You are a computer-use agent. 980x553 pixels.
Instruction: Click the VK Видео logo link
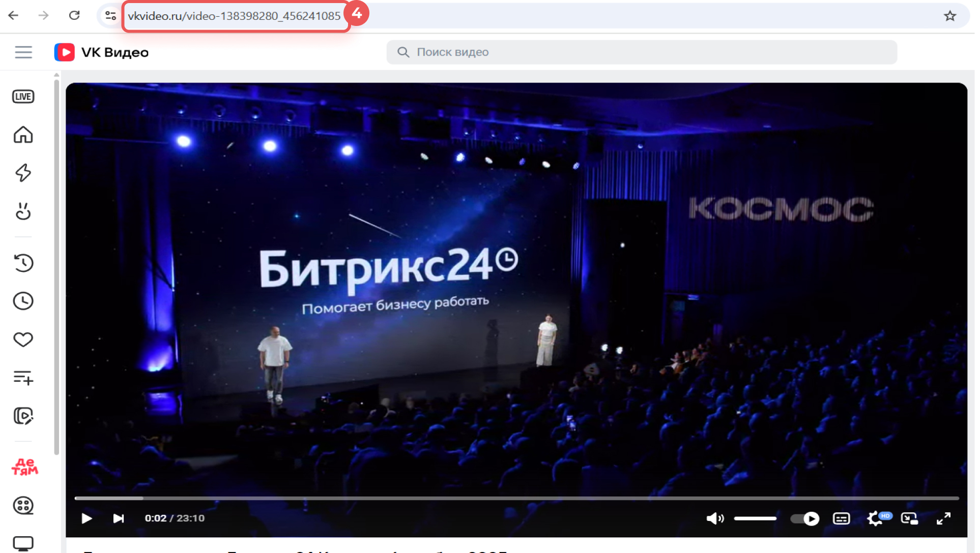click(x=102, y=52)
